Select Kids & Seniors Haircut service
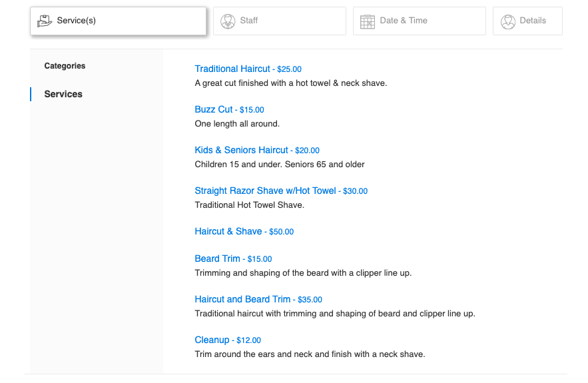Image resolution: width=588 pixels, height=383 pixels. click(241, 150)
